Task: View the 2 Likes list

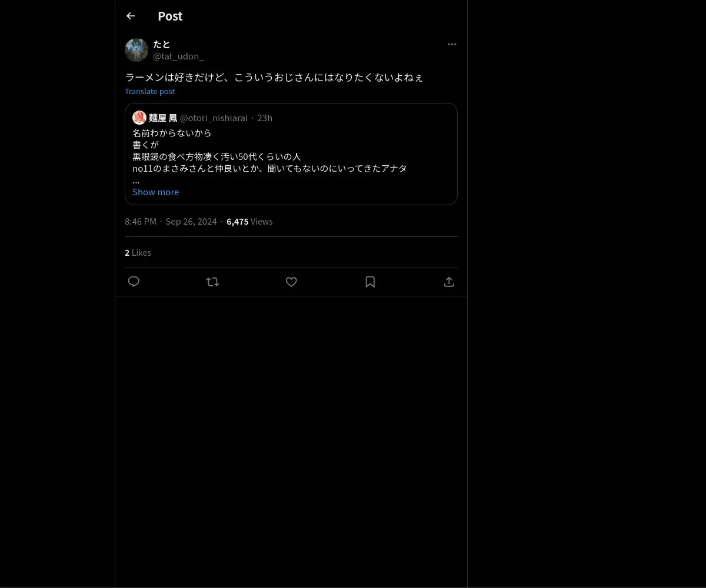Action: (138, 253)
